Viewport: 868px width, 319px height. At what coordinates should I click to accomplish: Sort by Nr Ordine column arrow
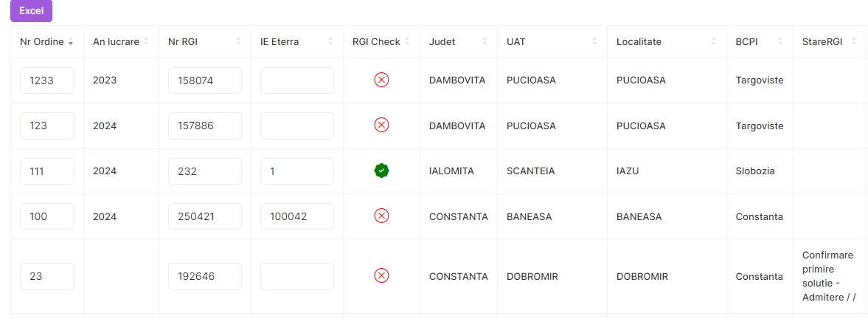(x=71, y=42)
